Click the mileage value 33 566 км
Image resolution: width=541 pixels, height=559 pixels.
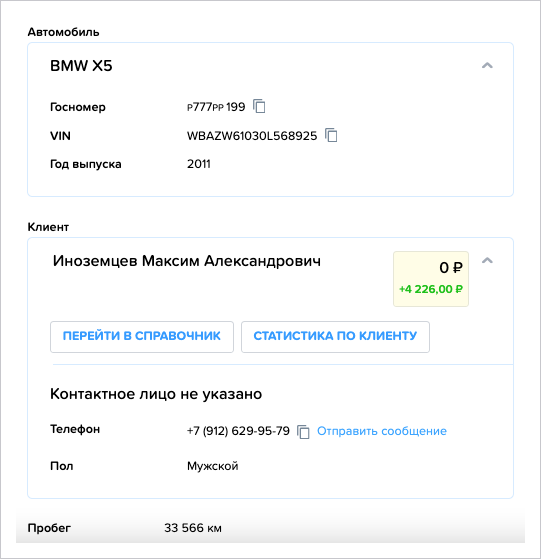coord(193,528)
